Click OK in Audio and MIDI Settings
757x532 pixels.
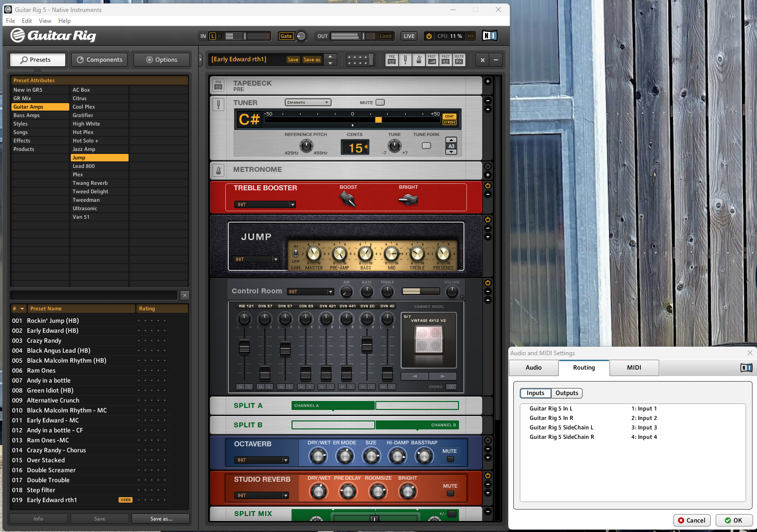pos(734,521)
